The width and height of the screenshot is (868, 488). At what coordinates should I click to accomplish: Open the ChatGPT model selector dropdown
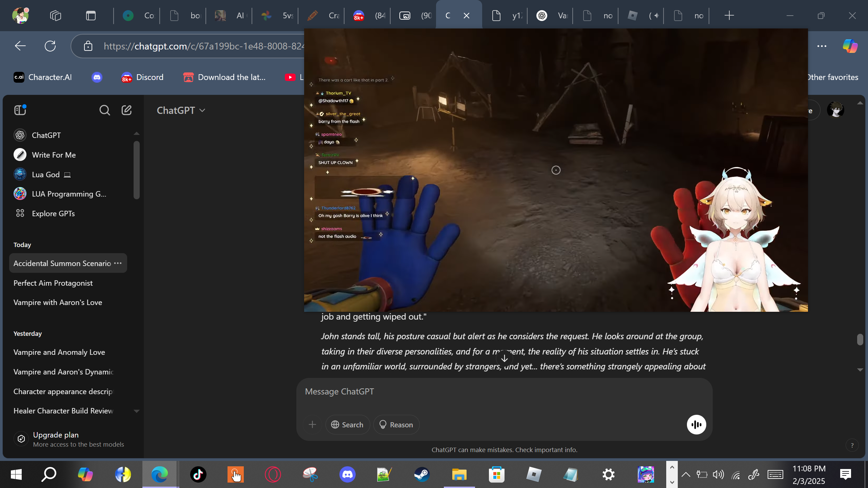[181, 110]
